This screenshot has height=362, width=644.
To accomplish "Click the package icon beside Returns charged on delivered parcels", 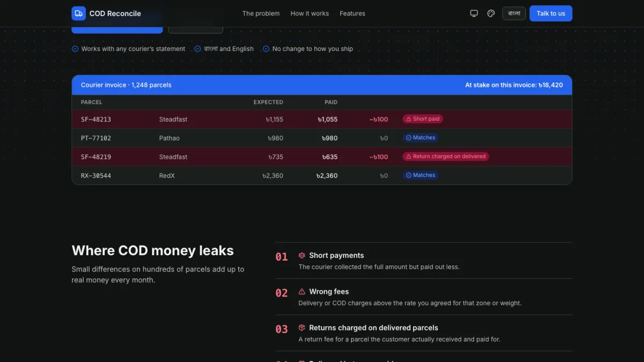I will coord(302,328).
